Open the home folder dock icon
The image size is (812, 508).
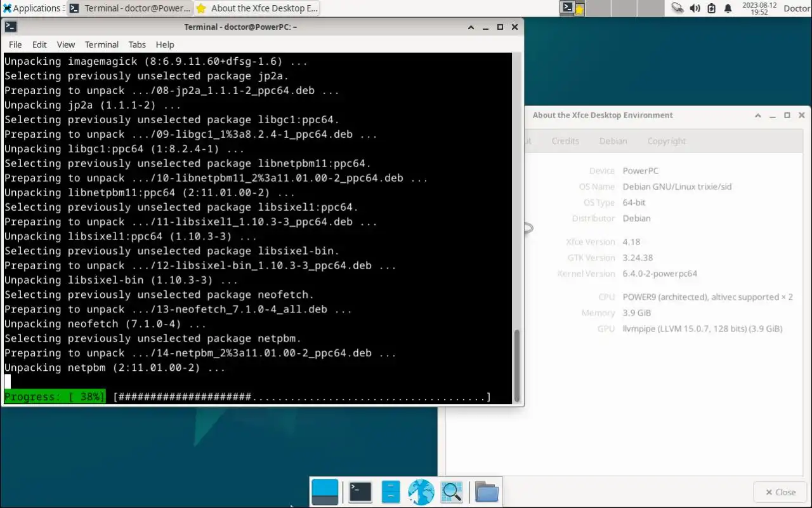487,491
